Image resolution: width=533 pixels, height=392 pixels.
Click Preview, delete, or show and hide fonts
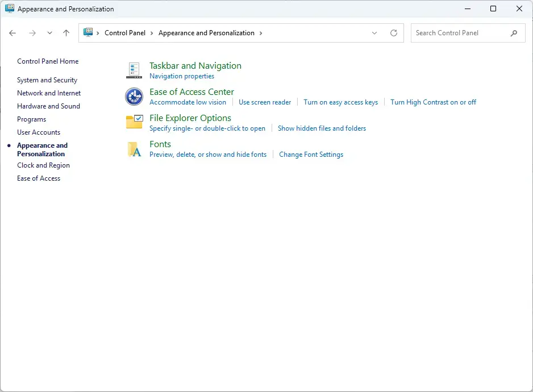coord(208,155)
